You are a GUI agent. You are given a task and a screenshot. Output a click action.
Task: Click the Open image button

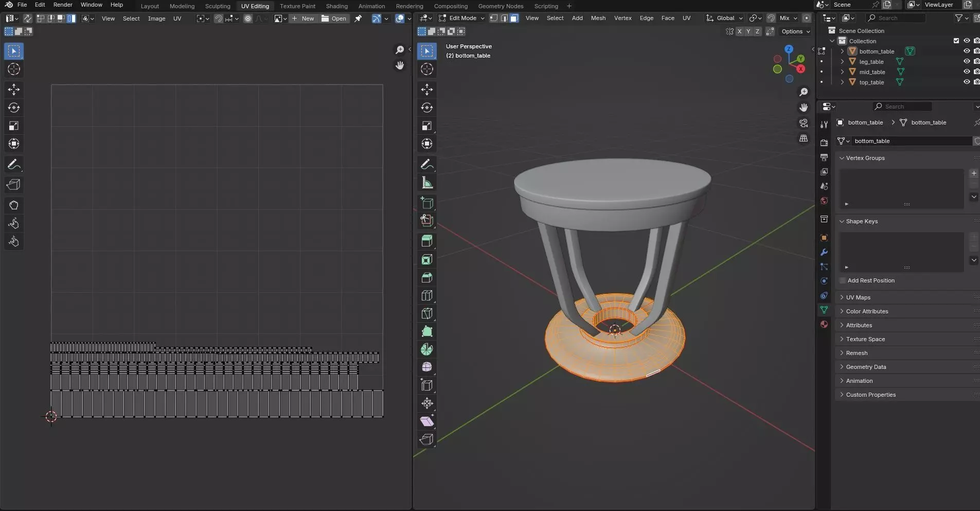click(x=334, y=19)
